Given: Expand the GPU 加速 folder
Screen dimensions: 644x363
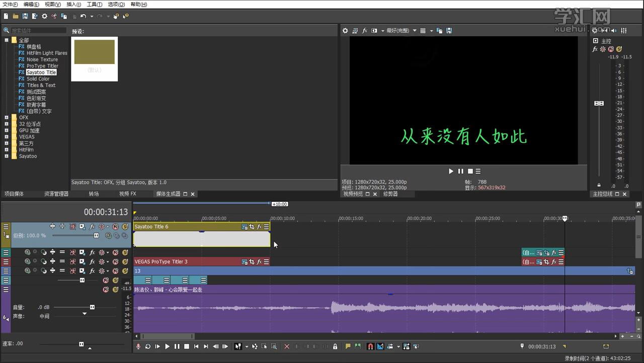Looking at the screenshot, I should click(x=7, y=130).
